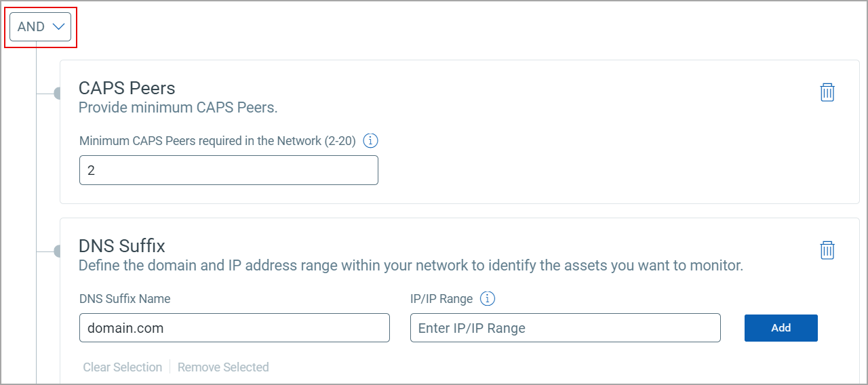Click the Enter IP/IP Range field
Screen dimensions: 868x385
pos(565,327)
